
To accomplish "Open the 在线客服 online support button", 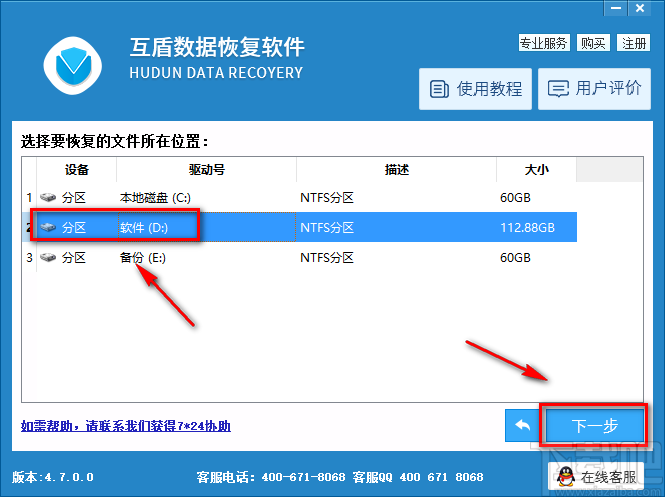I will pyautogui.click(x=596, y=477).
